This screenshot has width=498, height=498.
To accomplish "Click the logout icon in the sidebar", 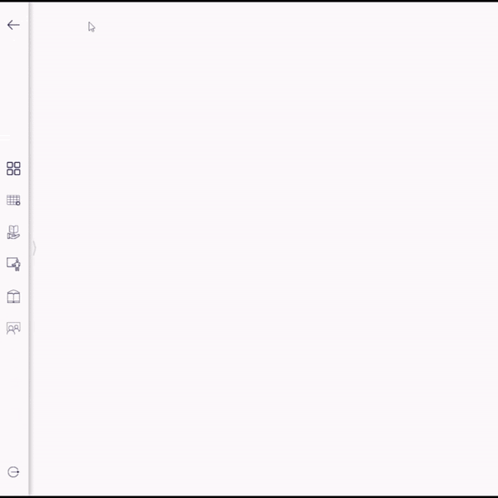I will [13, 472].
